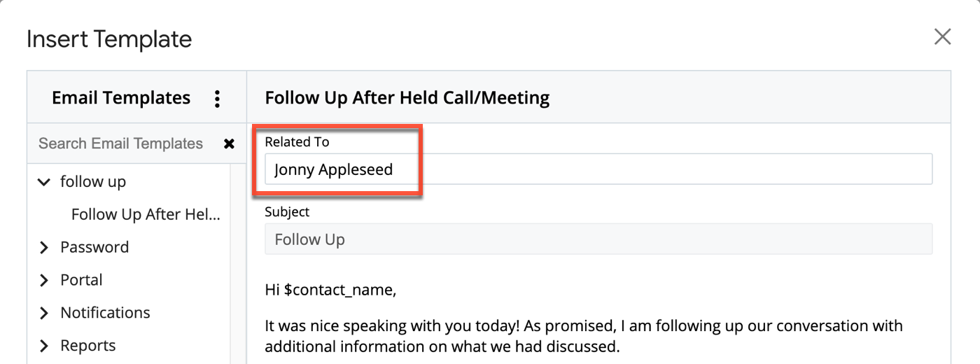Expand the Reports folder chevron
This screenshot has height=364, width=980.
tap(44, 346)
